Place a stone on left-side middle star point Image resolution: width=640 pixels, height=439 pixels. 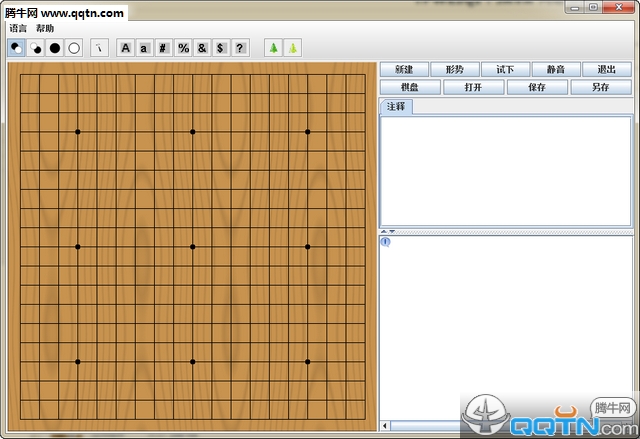click(78, 247)
